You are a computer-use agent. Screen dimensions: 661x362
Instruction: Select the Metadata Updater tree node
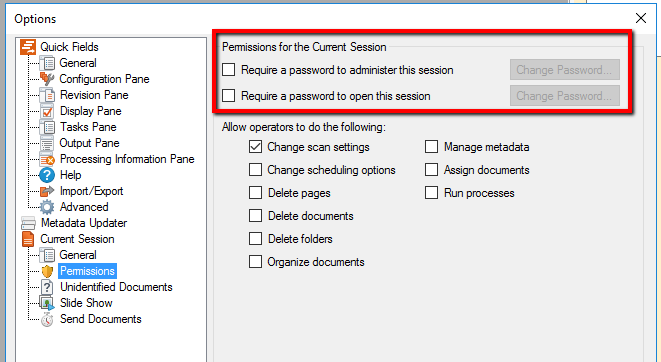[x=83, y=223]
